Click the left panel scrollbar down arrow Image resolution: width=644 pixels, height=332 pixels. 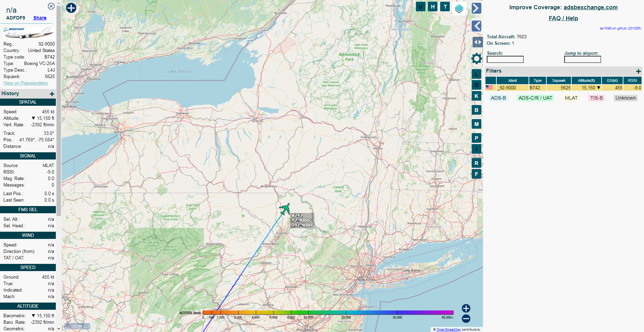click(x=59, y=329)
